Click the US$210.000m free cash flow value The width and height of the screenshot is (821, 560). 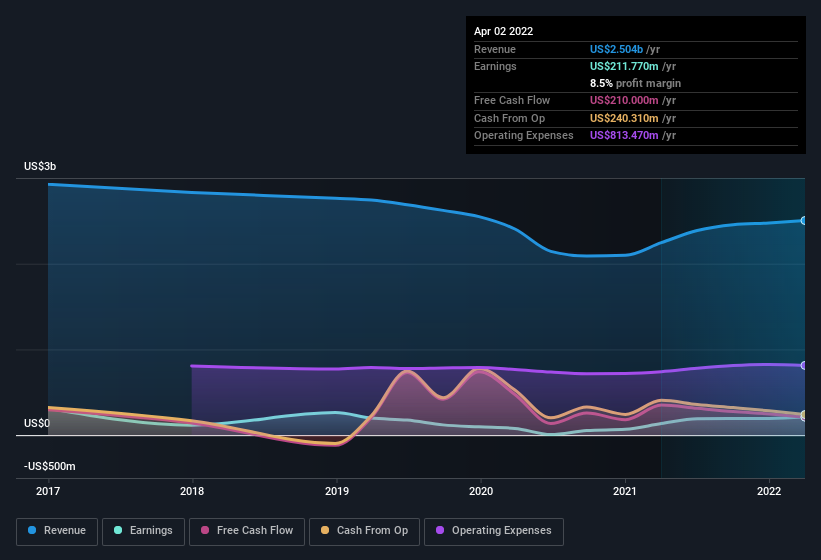coord(624,100)
